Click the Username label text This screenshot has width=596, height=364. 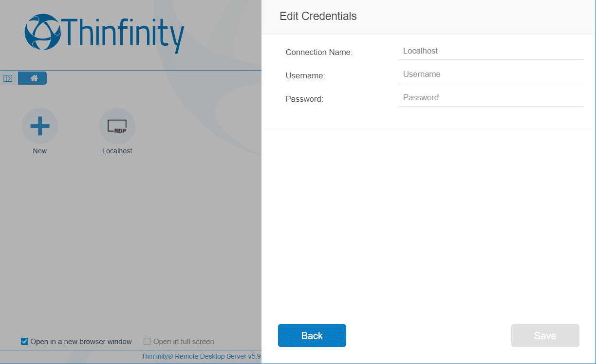pyautogui.click(x=305, y=75)
